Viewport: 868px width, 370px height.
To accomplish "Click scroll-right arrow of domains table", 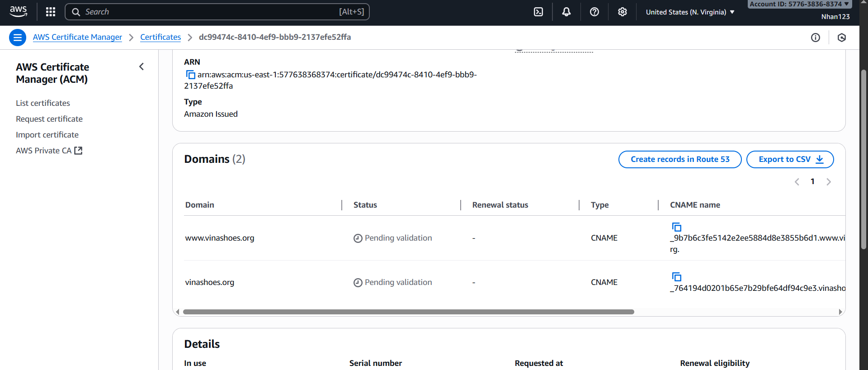I will tap(840, 312).
